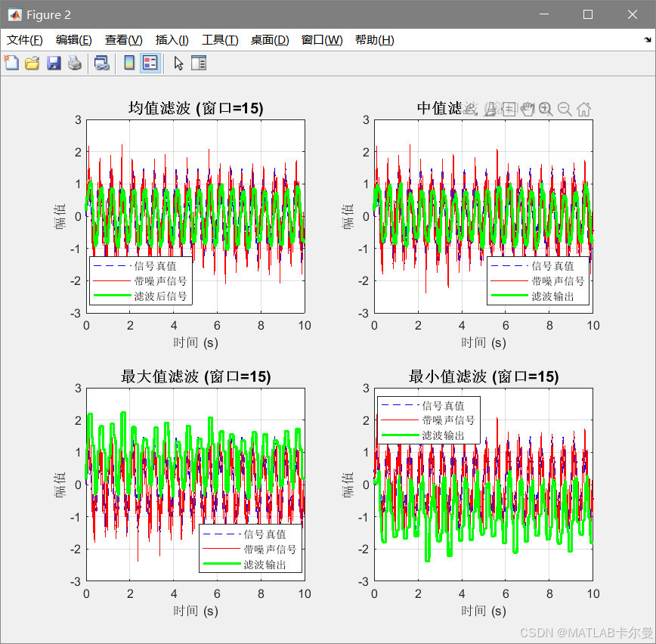Click the MATLAB logo in the title bar
The image size is (656, 644).
coord(14,14)
